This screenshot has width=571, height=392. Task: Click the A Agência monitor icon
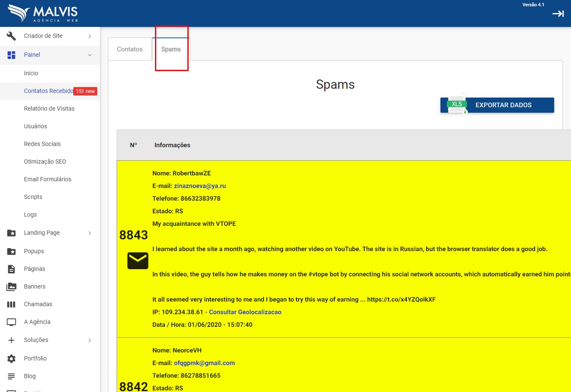point(11,322)
